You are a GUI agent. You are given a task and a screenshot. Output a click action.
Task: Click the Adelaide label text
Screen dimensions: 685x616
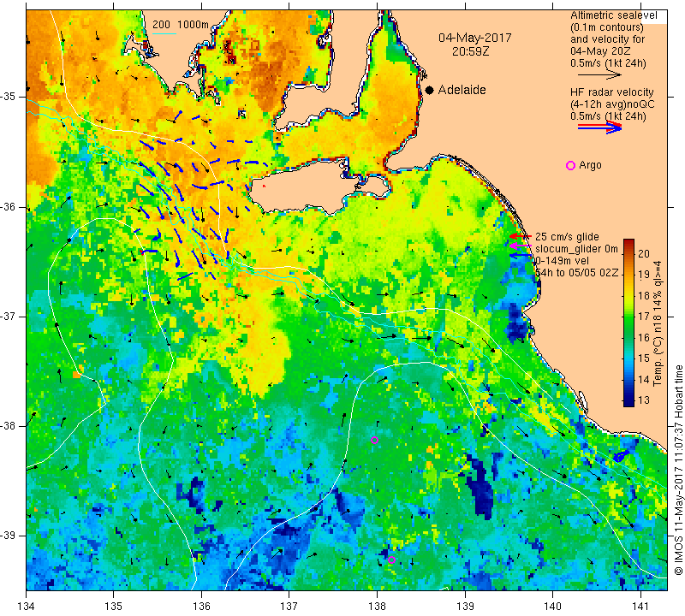(x=462, y=90)
